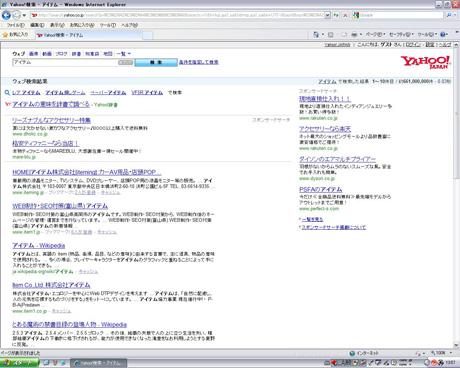Open the ヘルプ menu
This screenshot has height=368, width=460.
(x=129, y=25)
